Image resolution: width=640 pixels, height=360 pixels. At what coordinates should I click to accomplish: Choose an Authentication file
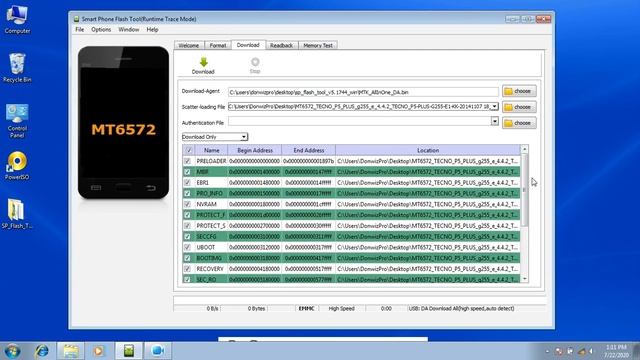pyautogui.click(x=519, y=123)
